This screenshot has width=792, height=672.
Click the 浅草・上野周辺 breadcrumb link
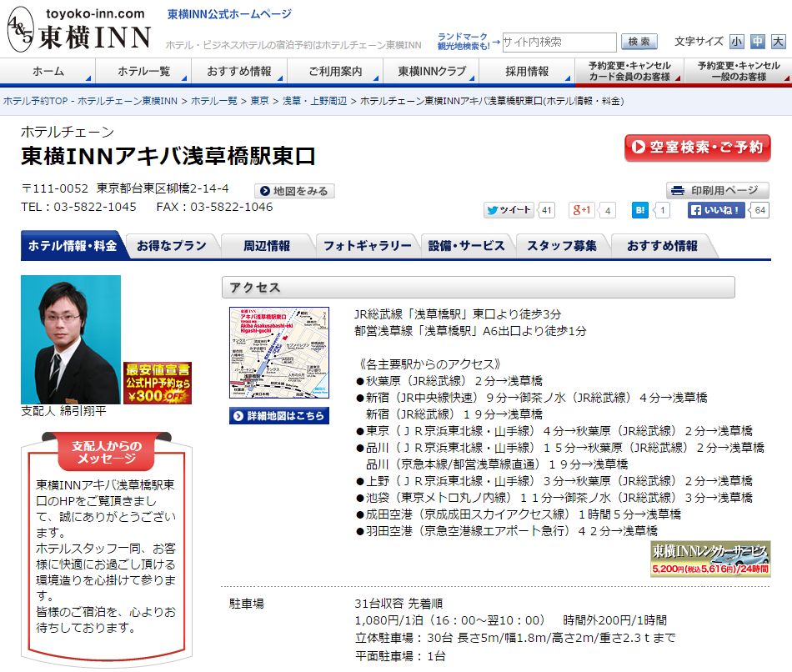(314, 101)
